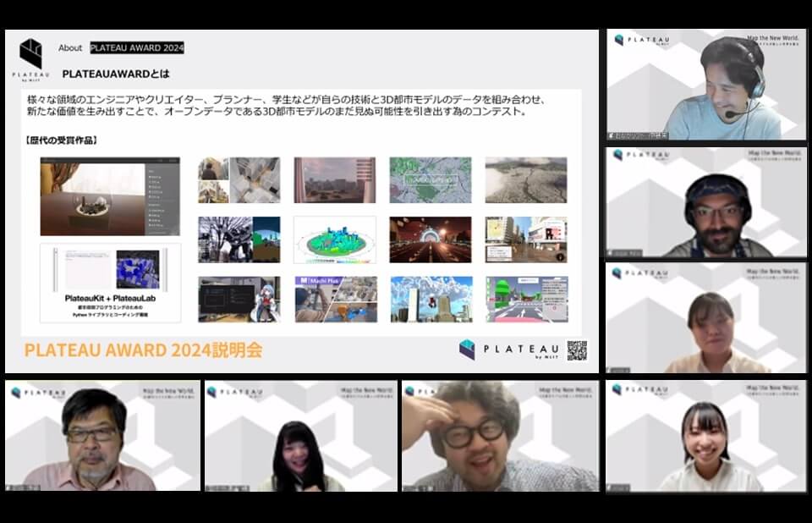Open the night road with glowing ring thumbnail
This screenshot has height=523, width=812.
tap(431, 239)
